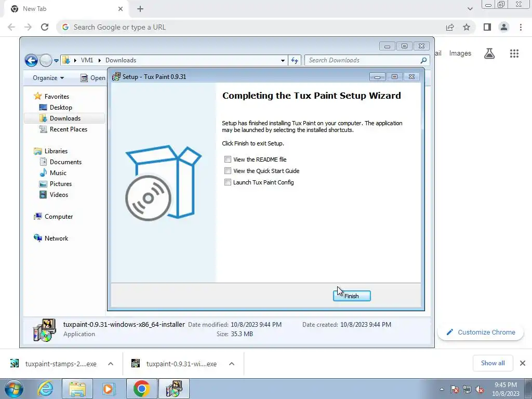This screenshot has width=532, height=399.
Task: Select Downloads in navigation pane
Action: (x=65, y=118)
